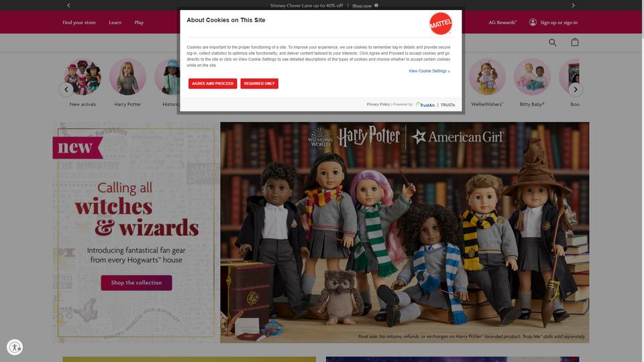
Task: Click the info icon next to Shop now
Action: coord(376,5)
